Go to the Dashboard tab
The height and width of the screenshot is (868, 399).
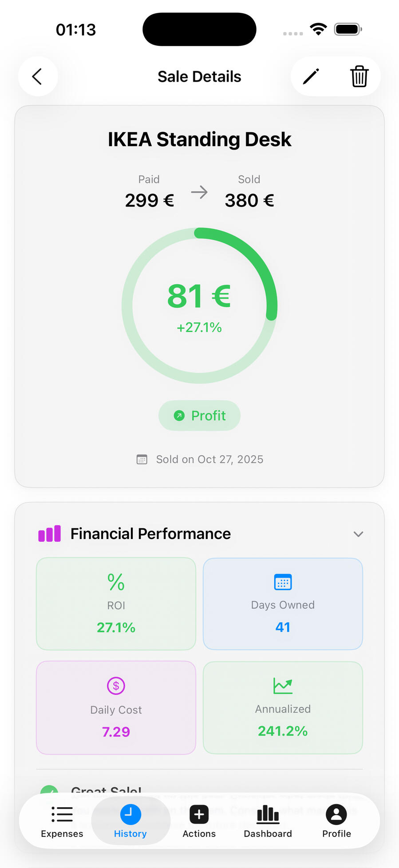(x=268, y=821)
